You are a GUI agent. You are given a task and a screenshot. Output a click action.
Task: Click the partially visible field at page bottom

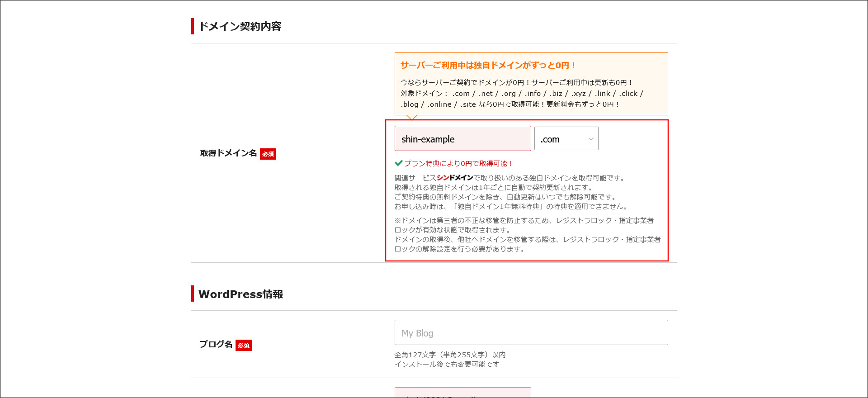click(x=462, y=393)
